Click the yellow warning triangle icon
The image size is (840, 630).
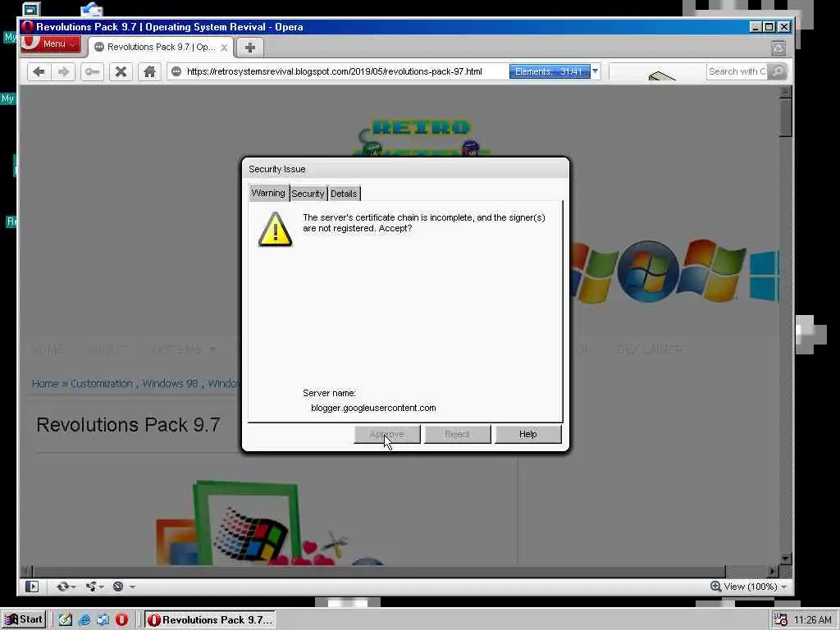pyautogui.click(x=276, y=230)
